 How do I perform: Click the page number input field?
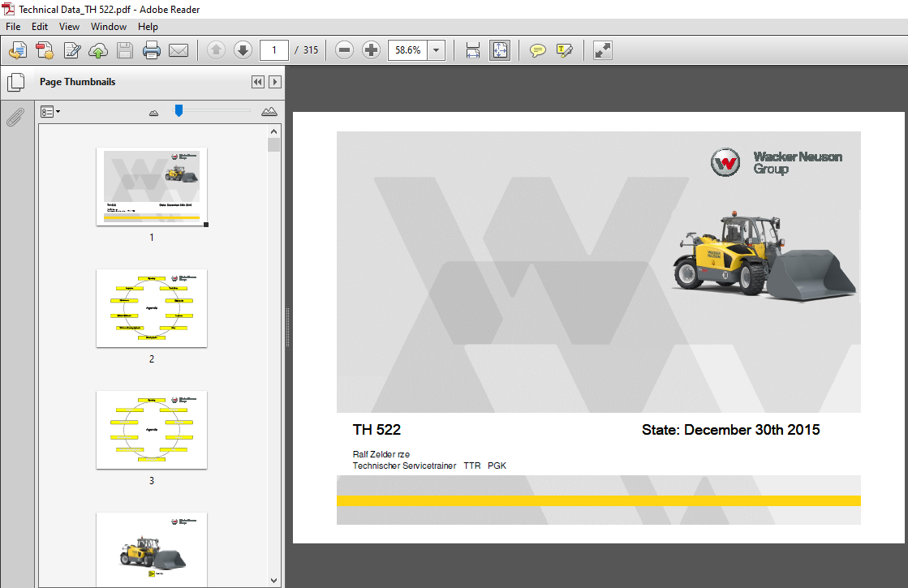pyautogui.click(x=274, y=50)
